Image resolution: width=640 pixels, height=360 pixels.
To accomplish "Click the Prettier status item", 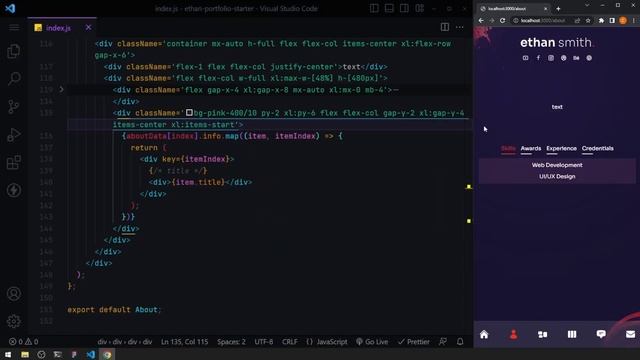I will click(413, 342).
